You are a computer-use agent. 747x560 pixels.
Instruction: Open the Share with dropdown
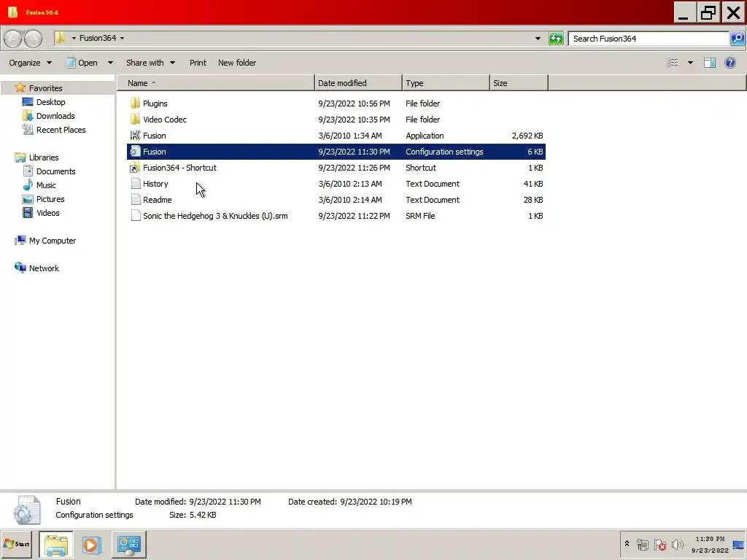pyautogui.click(x=150, y=63)
